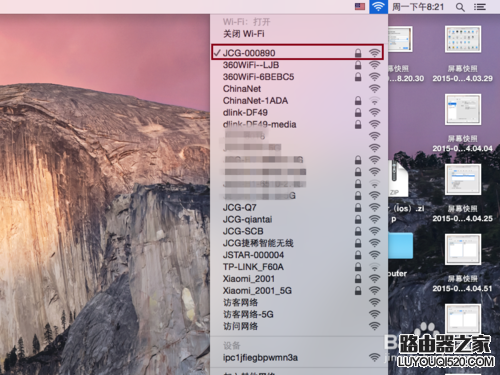Select the blue folder on desktop

[x=401, y=246]
